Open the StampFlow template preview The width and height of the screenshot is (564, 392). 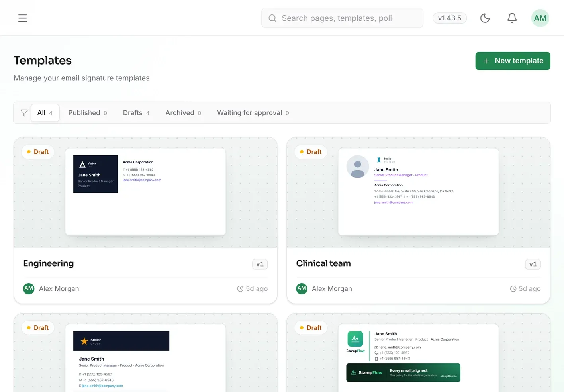418,358
